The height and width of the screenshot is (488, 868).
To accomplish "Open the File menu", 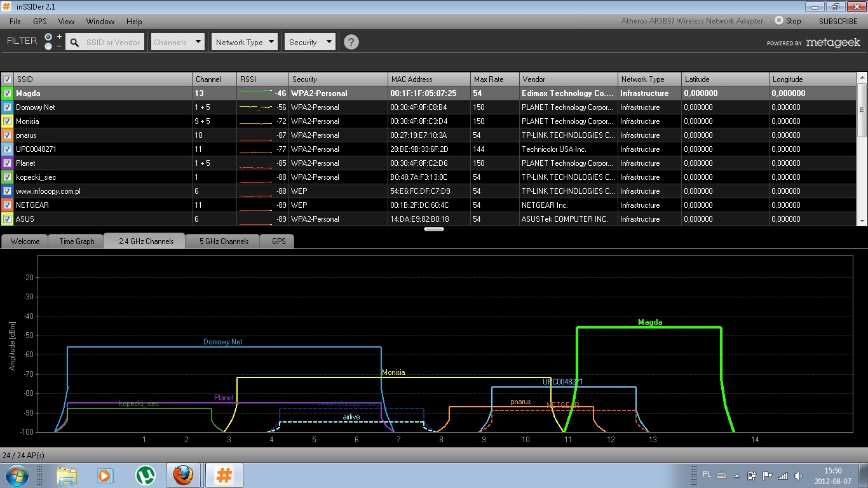I will pyautogui.click(x=15, y=21).
